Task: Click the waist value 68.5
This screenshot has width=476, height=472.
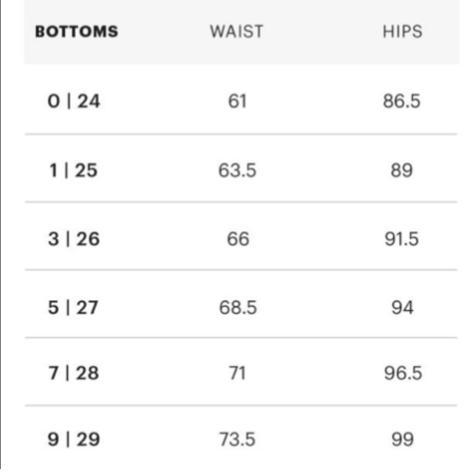Action: [237, 307]
